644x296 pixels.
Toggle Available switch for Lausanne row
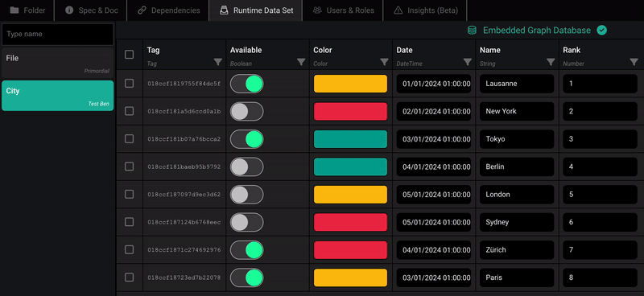247,84
